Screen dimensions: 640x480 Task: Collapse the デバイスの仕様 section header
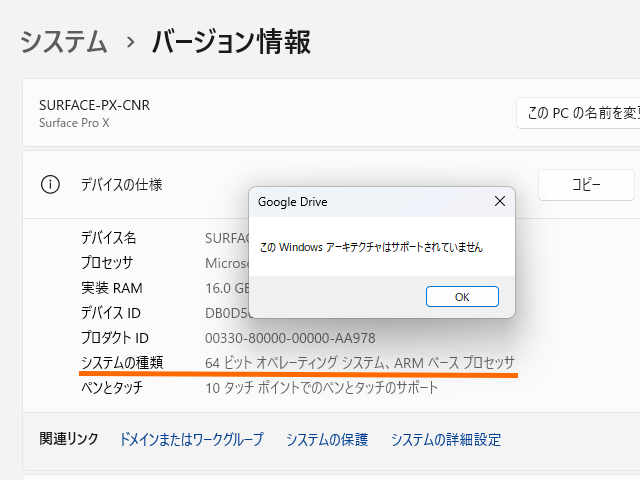331,185
